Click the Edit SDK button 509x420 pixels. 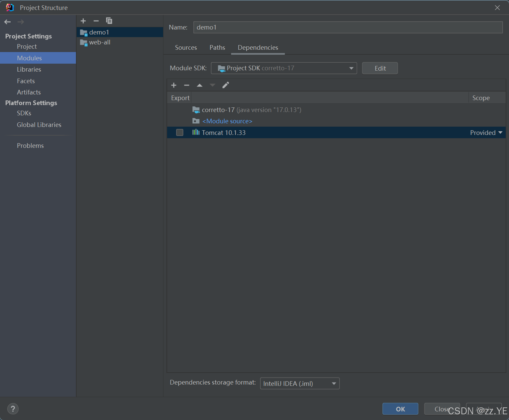pos(380,68)
